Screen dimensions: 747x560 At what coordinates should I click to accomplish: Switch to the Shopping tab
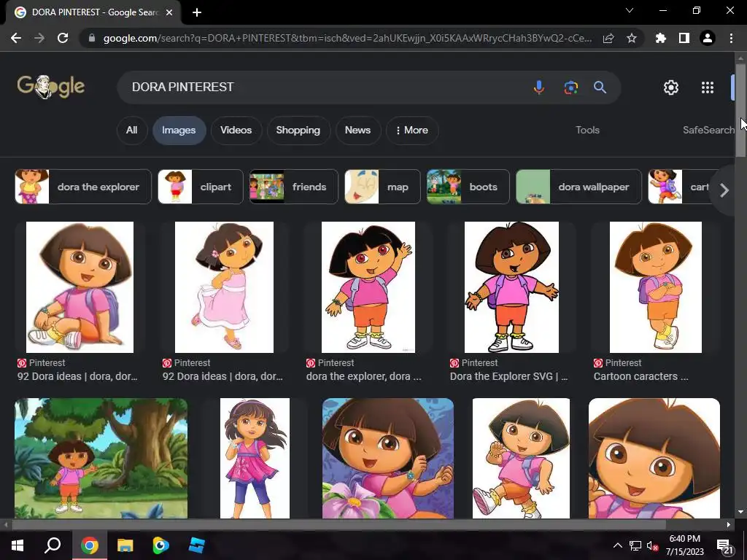pyautogui.click(x=298, y=130)
